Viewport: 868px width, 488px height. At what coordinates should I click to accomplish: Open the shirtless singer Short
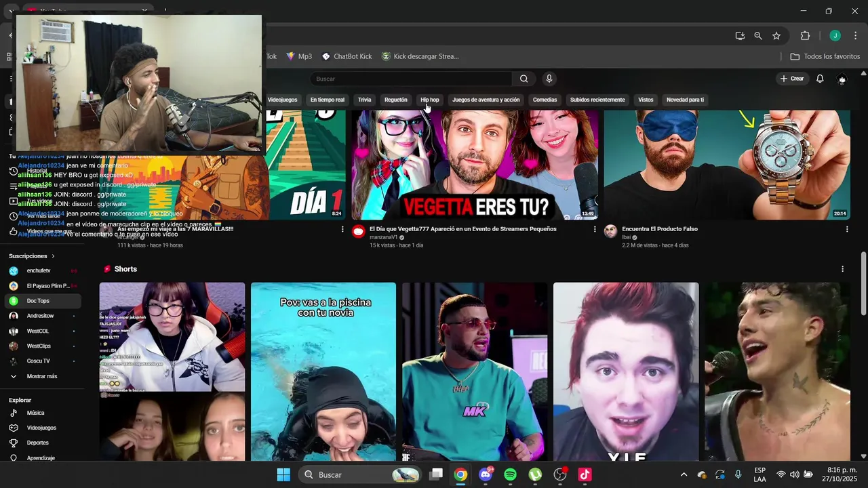pos(777,371)
